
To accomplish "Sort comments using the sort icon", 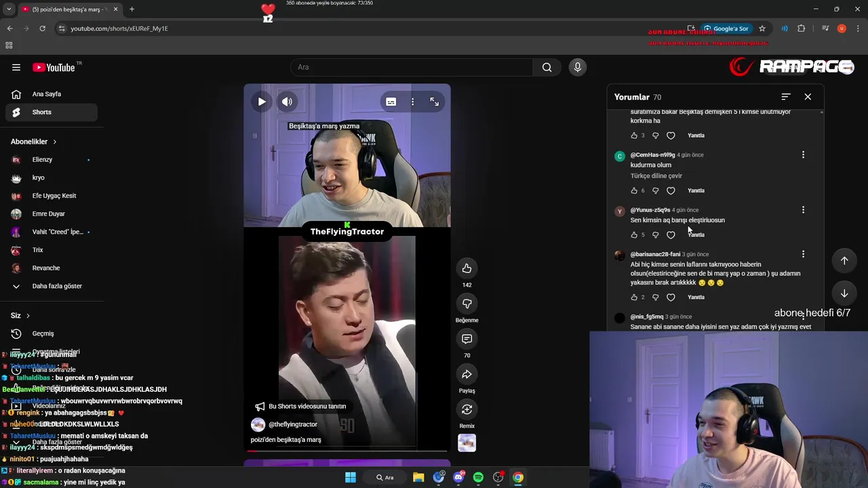I will 786,97.
